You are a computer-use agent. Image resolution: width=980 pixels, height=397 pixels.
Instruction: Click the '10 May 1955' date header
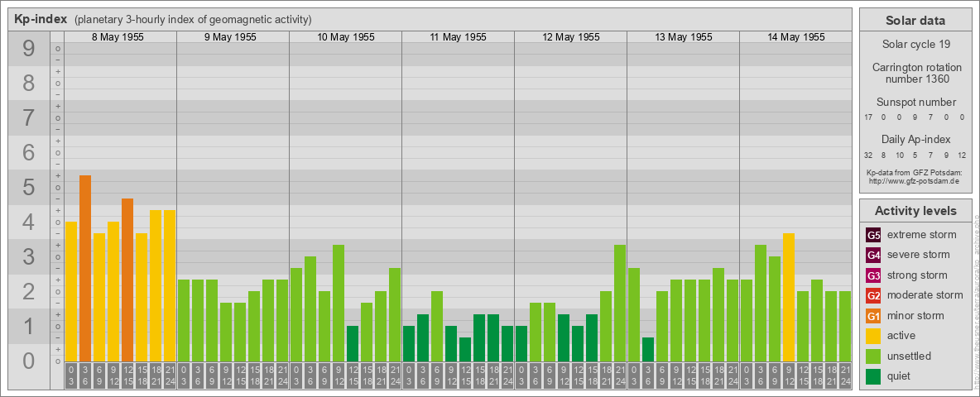point(346,37)
